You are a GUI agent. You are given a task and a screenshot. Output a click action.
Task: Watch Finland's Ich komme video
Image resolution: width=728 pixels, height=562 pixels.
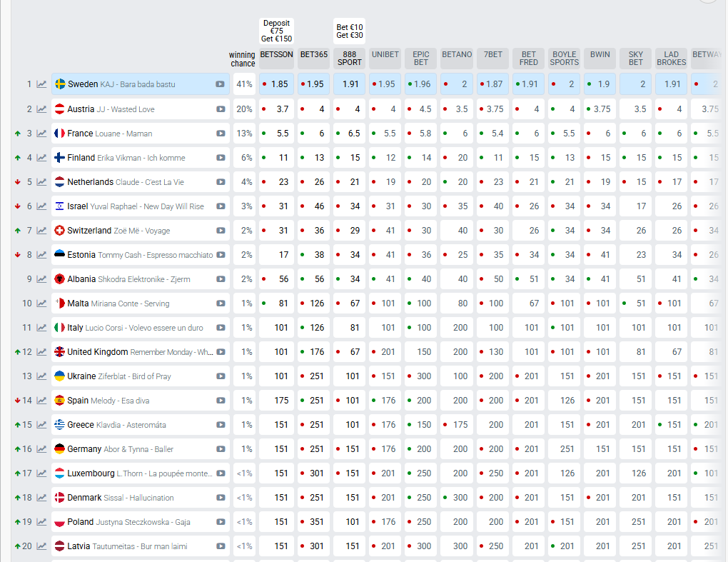point(221,157)
